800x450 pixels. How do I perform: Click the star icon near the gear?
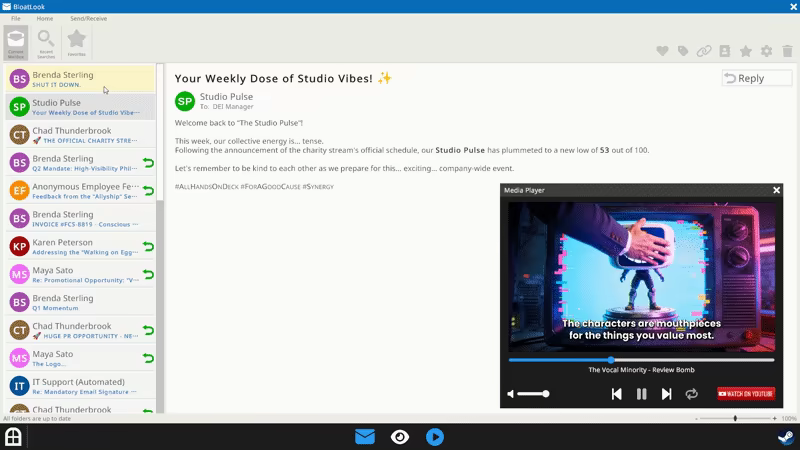(x=745, y=51)
